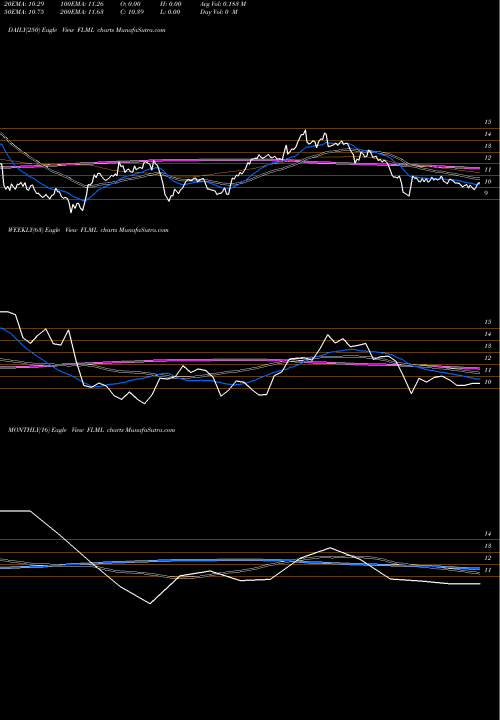Click price level 12 on weekly chart axis

[488, 358]
